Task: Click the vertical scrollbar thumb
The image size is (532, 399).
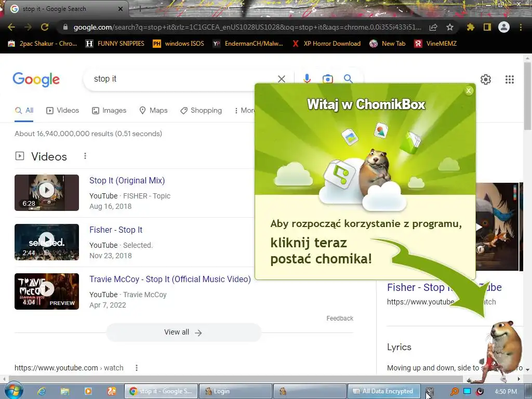Action: [527, 96]
